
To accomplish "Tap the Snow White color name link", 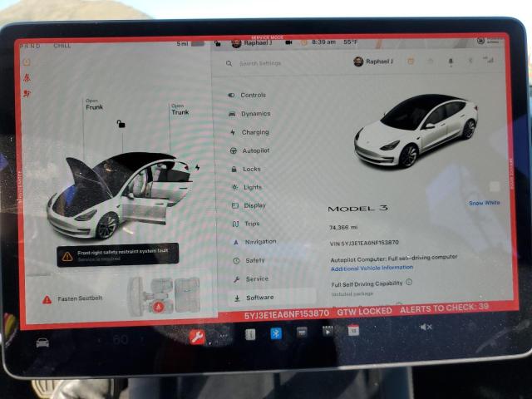I will (484, 203).
